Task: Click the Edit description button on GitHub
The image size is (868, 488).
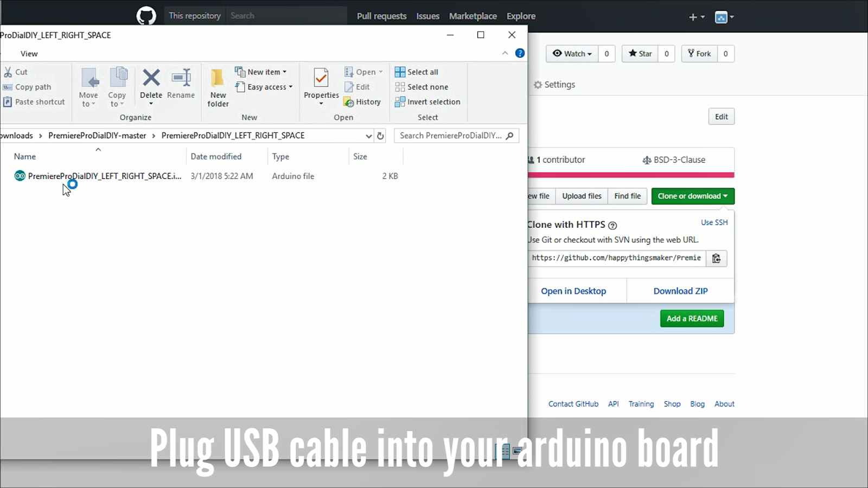Action: tap(722, 117)
